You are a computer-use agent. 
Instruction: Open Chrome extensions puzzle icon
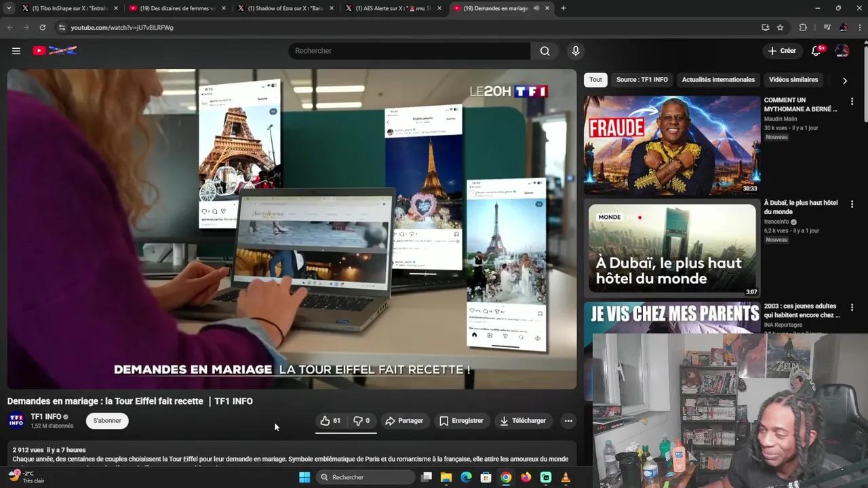click(x=803, y=27)
